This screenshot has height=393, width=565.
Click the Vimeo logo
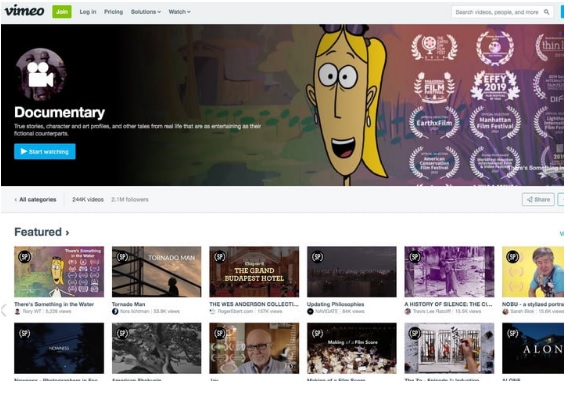(x=25, y=11)
